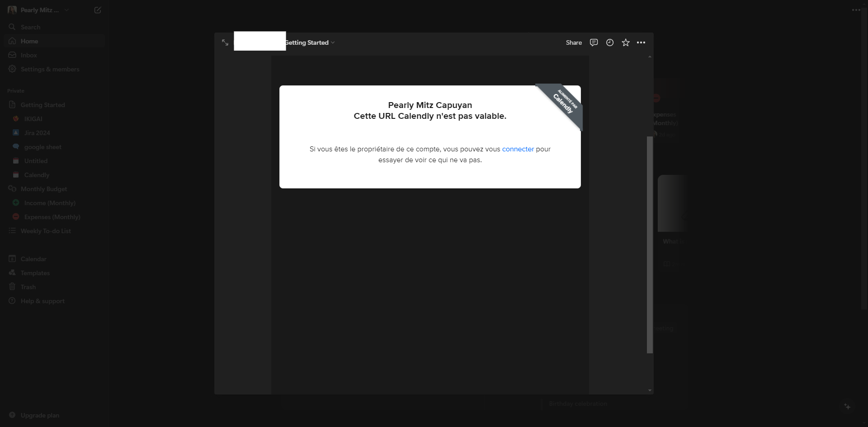This screenshot has width=868, height=427.
Task: Click red Expenses (Monthly) icon
Action: 16,216
